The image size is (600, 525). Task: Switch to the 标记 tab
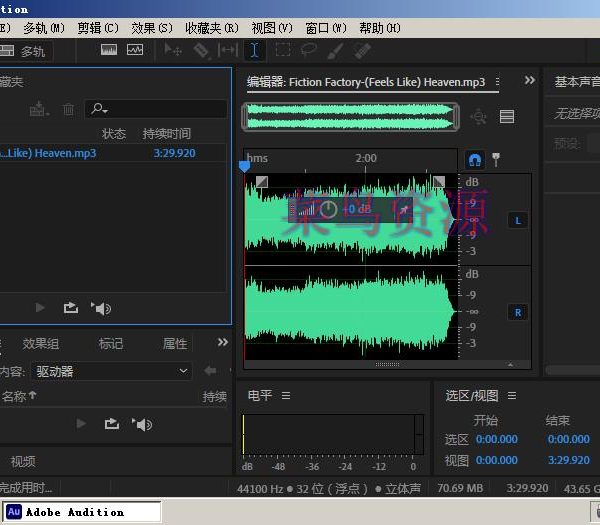click(110, 343)
